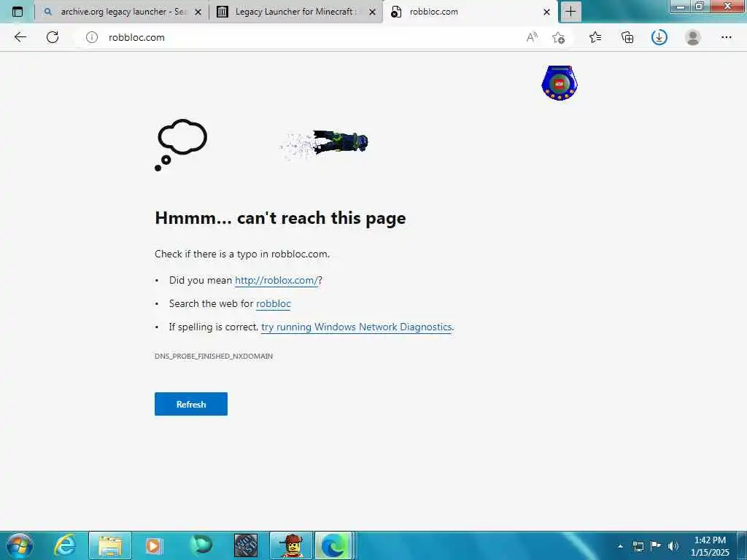Open Action Center flag icon
Image resolution: width=747 pixels, height=560 pixels.
tap(656, 545)
